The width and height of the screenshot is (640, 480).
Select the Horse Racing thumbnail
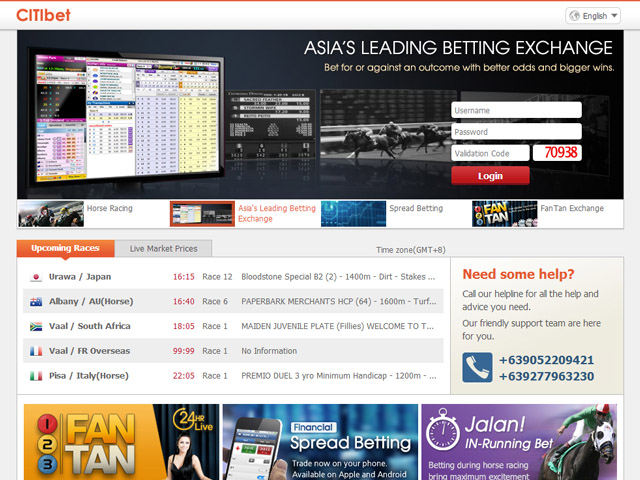(50, 214)
